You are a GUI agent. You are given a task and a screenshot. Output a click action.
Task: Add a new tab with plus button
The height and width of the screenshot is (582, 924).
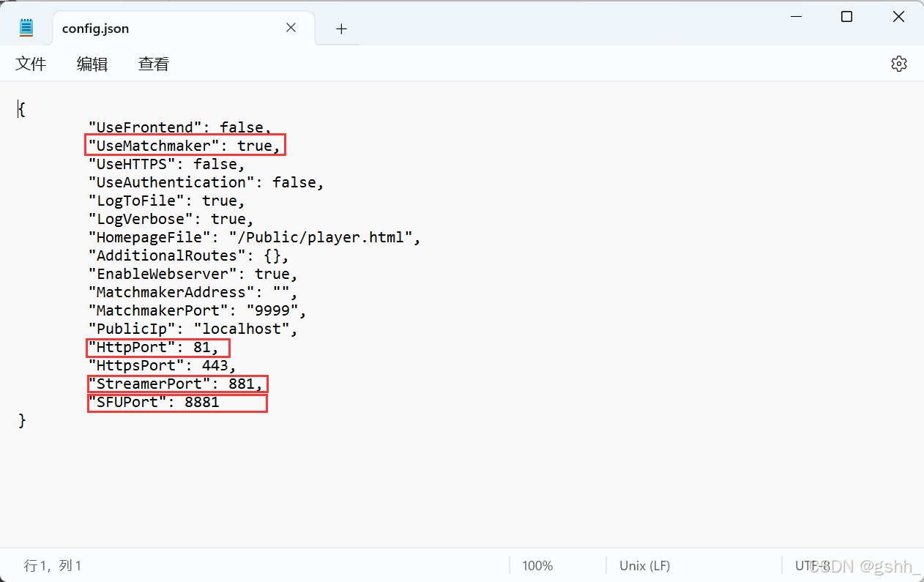pos(341,29)
